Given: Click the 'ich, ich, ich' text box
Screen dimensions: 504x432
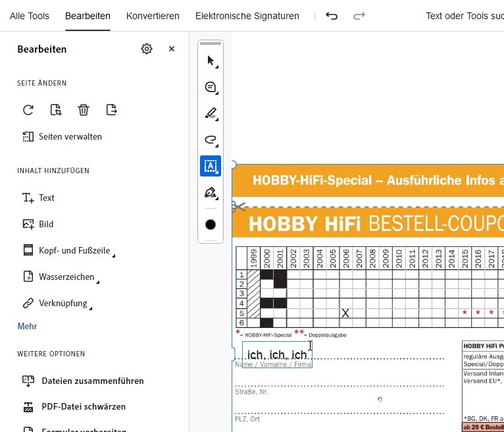Looking at the screenshot, I should 277,355.
